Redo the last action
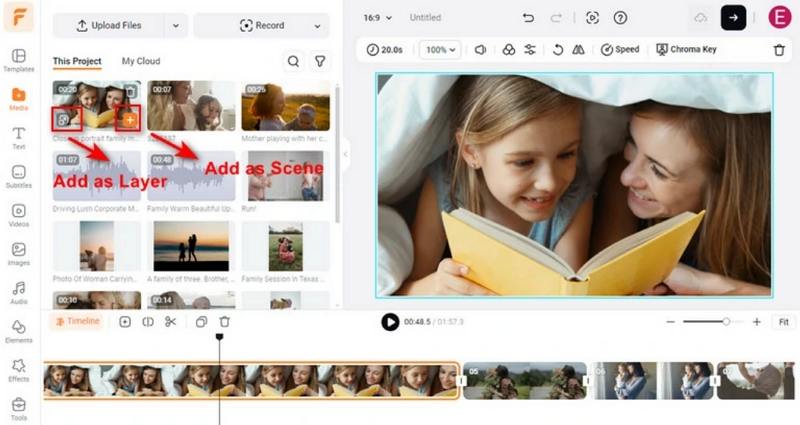Viewport: 800px width, 425px height. 556,18
